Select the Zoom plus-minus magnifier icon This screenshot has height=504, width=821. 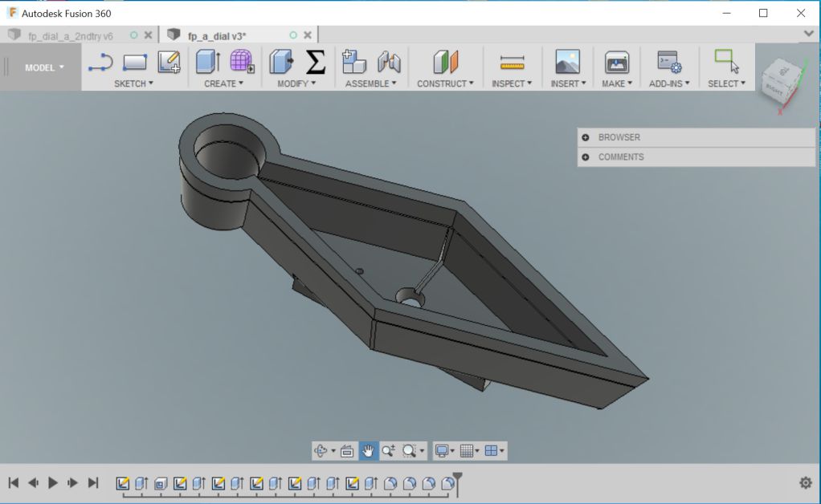389,451
